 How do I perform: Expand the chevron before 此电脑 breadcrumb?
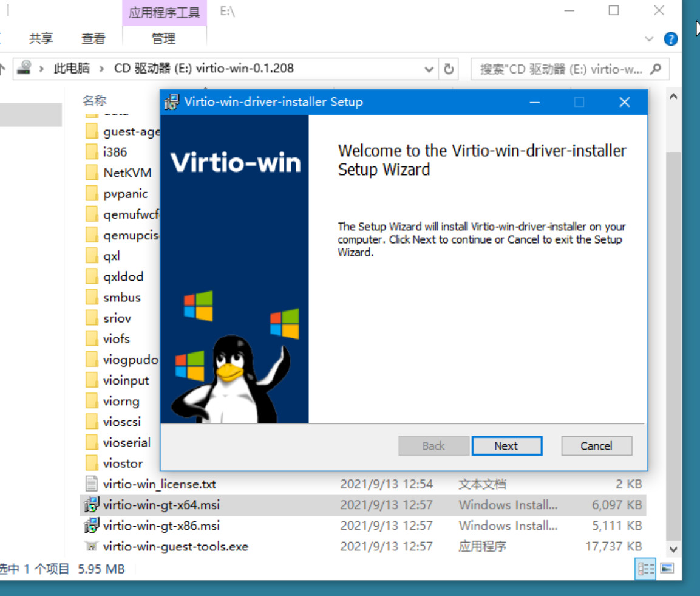pos(41,69)
